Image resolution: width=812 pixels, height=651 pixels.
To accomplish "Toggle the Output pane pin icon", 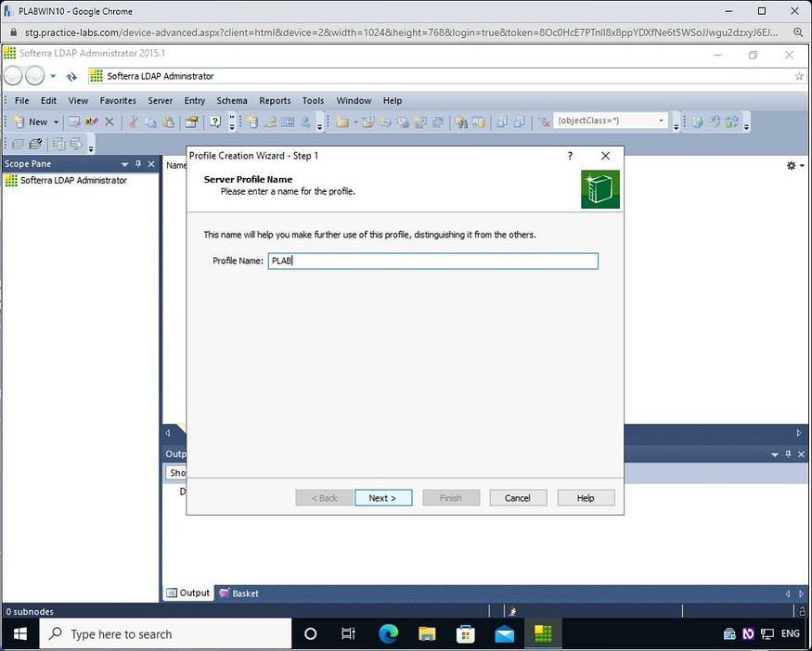I will click(x=788, y=453).
